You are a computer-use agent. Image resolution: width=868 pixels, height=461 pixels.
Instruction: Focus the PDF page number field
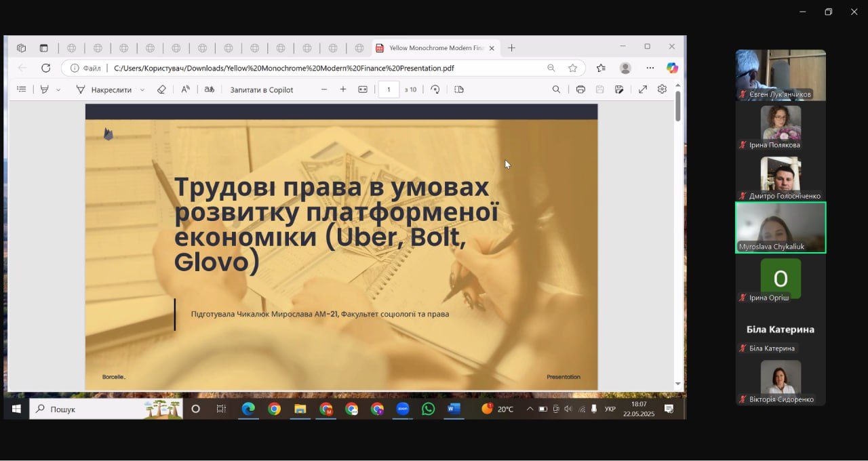389,89
